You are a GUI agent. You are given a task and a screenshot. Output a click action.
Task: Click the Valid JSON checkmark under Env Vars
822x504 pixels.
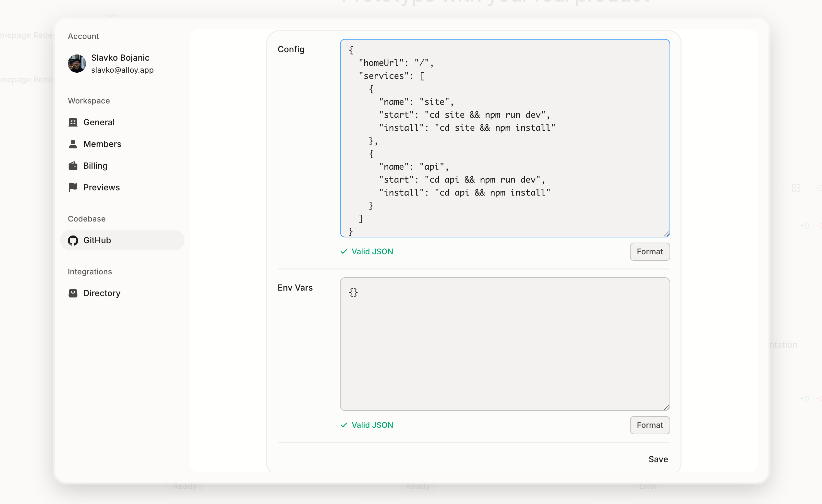(344, 425)
